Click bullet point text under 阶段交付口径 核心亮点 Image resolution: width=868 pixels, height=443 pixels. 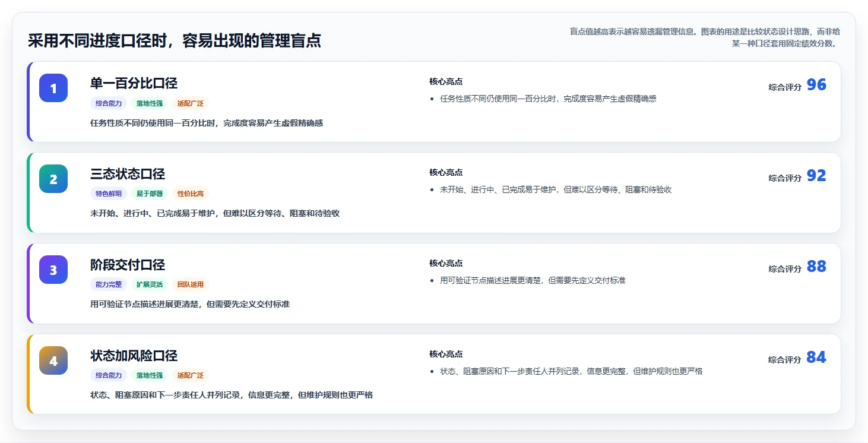[x=533, y=280]
